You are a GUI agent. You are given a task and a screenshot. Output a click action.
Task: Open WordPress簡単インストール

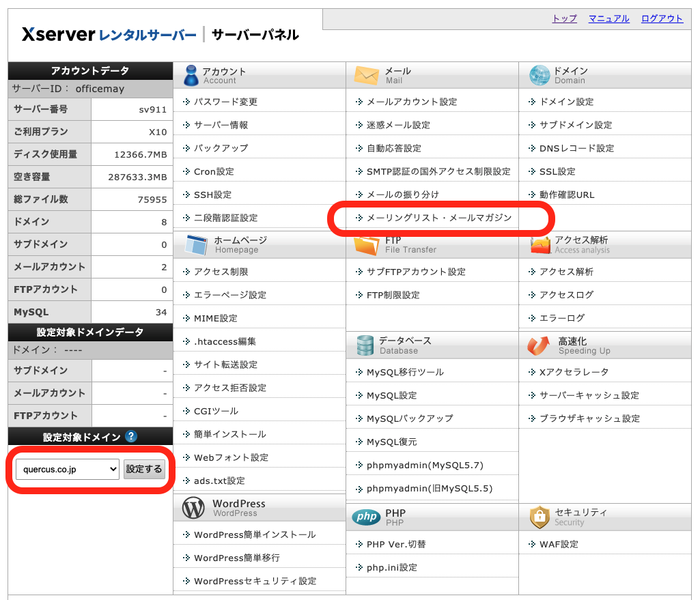[255, 534]
